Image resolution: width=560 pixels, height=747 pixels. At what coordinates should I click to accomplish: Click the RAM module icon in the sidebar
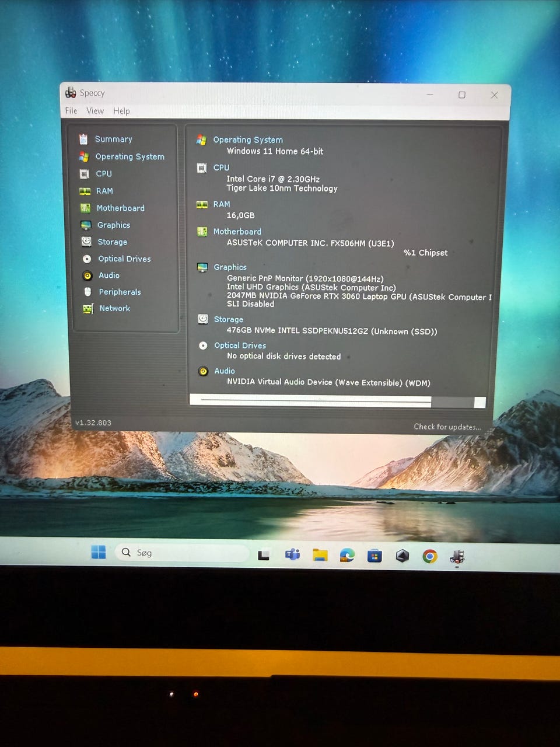(85, 191)
